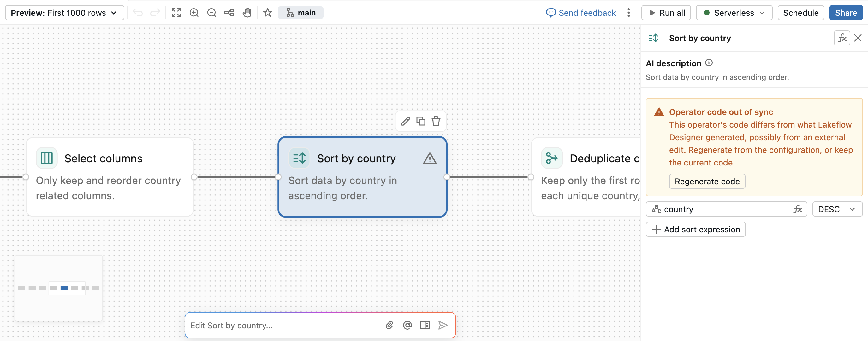868x341 pixels.
Task: Open the three-dot more options menu
Action: (628, 13)
